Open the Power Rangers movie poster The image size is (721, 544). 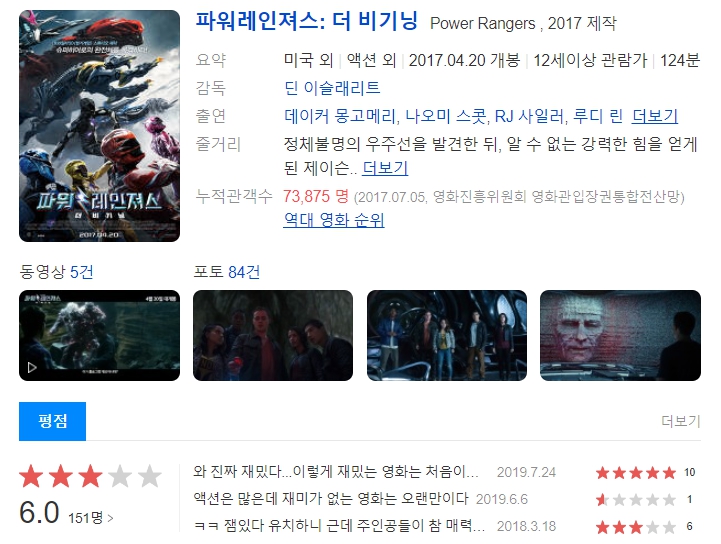[99, 126]
